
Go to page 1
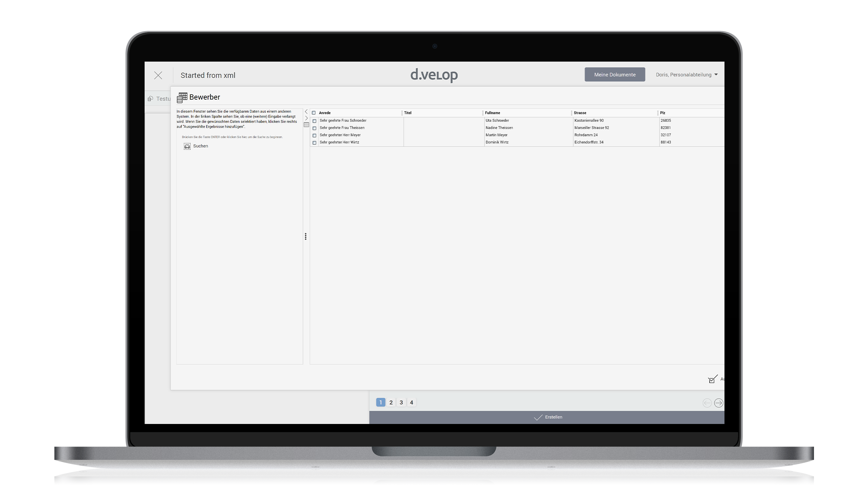[x=381, y=402]
